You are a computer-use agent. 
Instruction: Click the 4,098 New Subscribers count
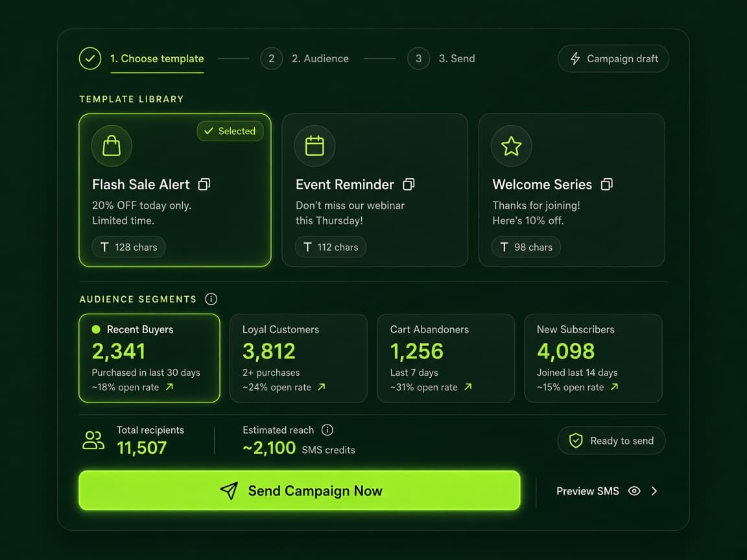565,351
